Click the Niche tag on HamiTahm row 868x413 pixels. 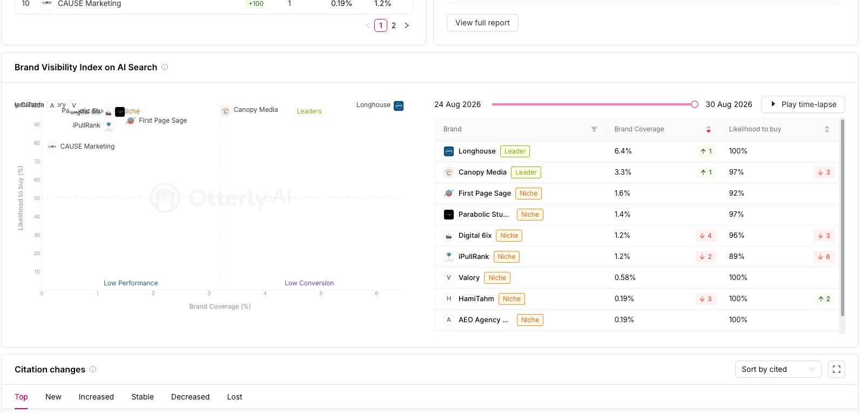coord(512,299)
